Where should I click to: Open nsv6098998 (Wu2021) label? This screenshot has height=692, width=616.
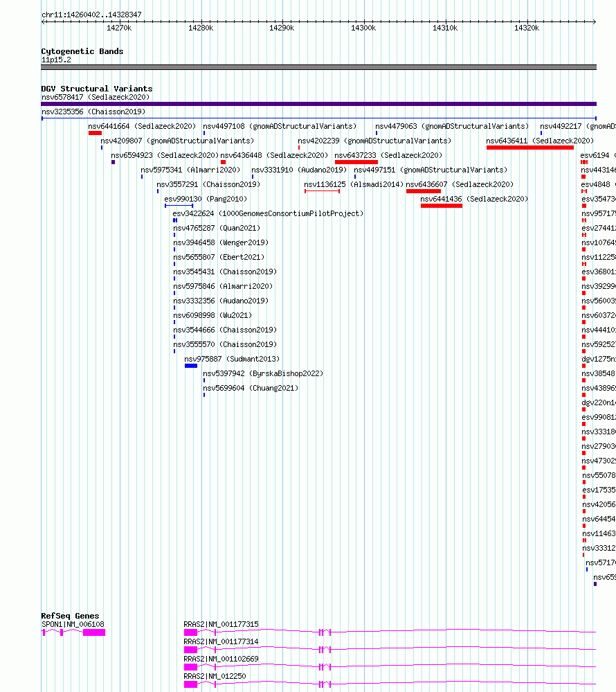point(212,316)
